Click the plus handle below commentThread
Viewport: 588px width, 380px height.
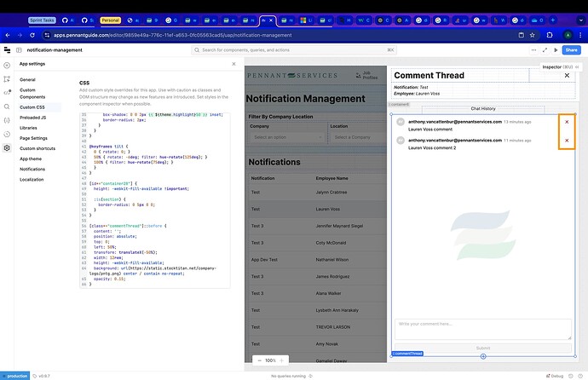(x=483, y=356)
